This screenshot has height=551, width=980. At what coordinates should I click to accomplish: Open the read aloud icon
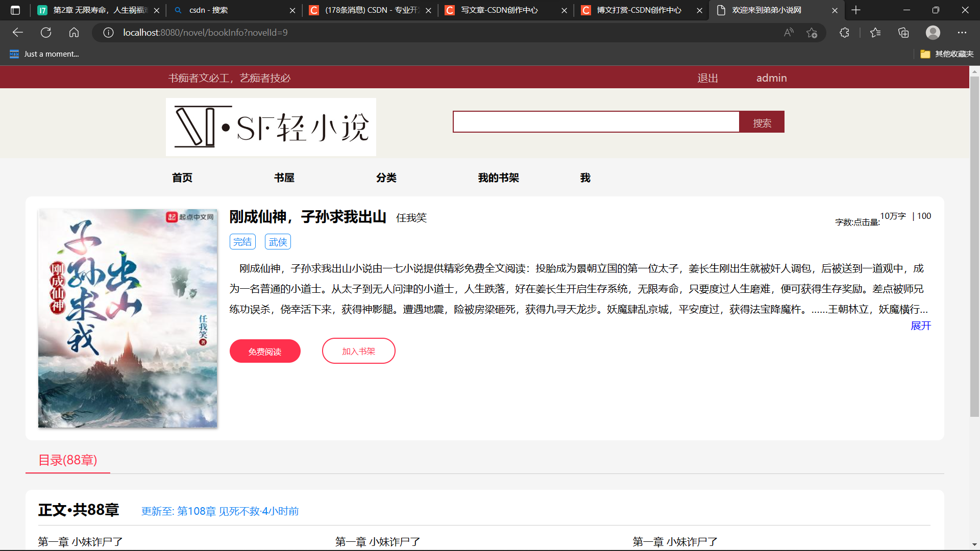tap(789, 33)
